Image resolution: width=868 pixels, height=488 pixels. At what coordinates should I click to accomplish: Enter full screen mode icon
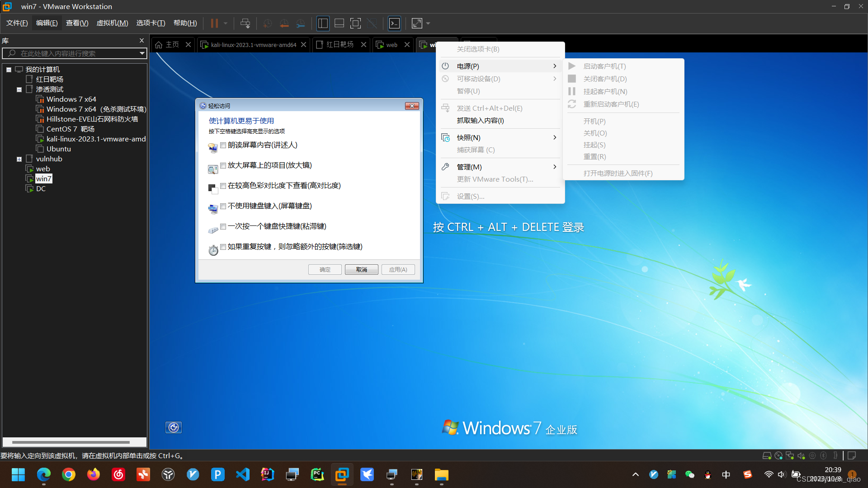[356, 23]
